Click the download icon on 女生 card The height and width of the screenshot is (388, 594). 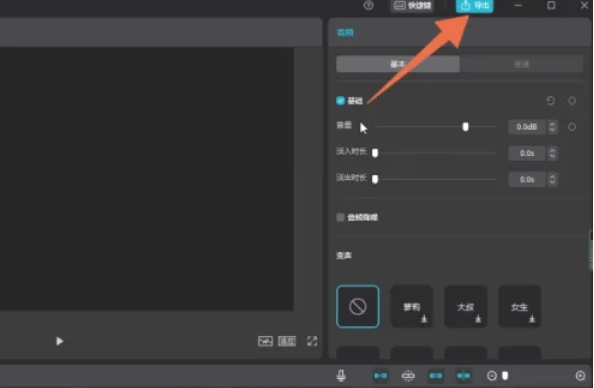[532, 319]
